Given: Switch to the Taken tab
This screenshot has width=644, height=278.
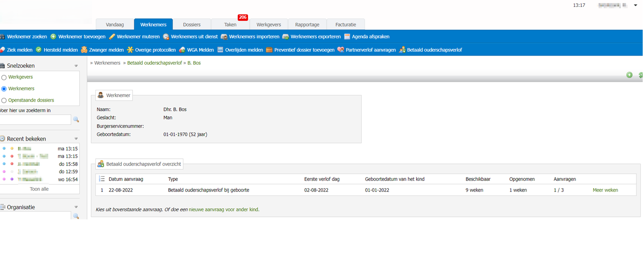Looking at the screenshot, I should pyautogui.click(x=230, y=25).
